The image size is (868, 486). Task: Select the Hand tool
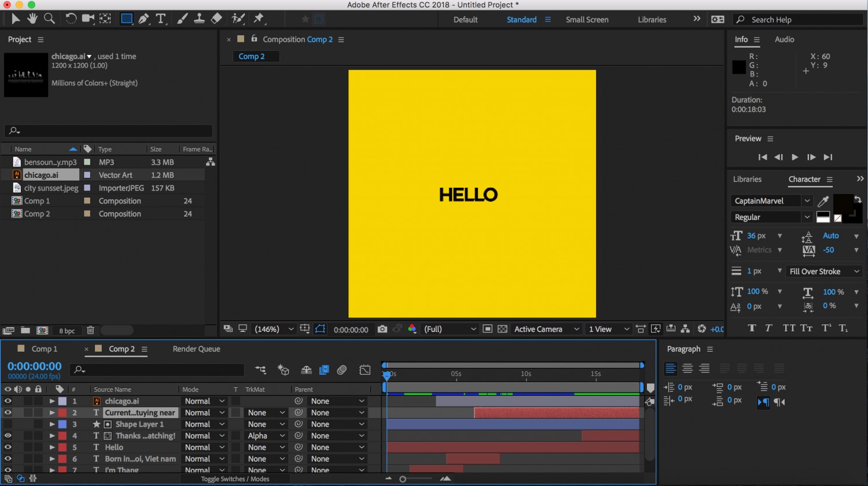point(32,19)
